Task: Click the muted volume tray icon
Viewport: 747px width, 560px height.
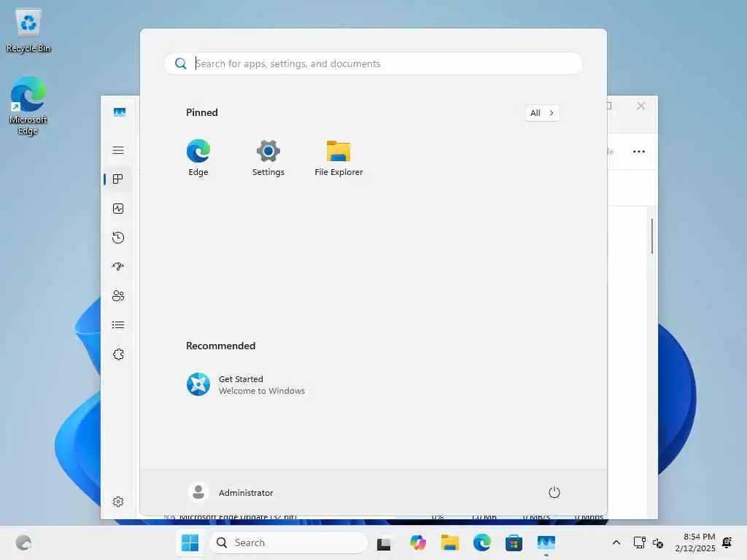Action: pos(658,542)
